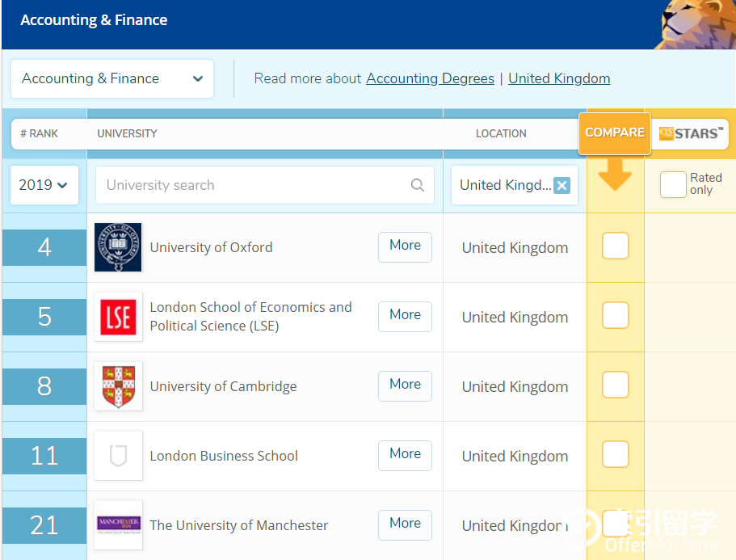The height and width of the screenshot is (560, 736).
Task: Click rank number 5 cell
Action: (44, 317)
